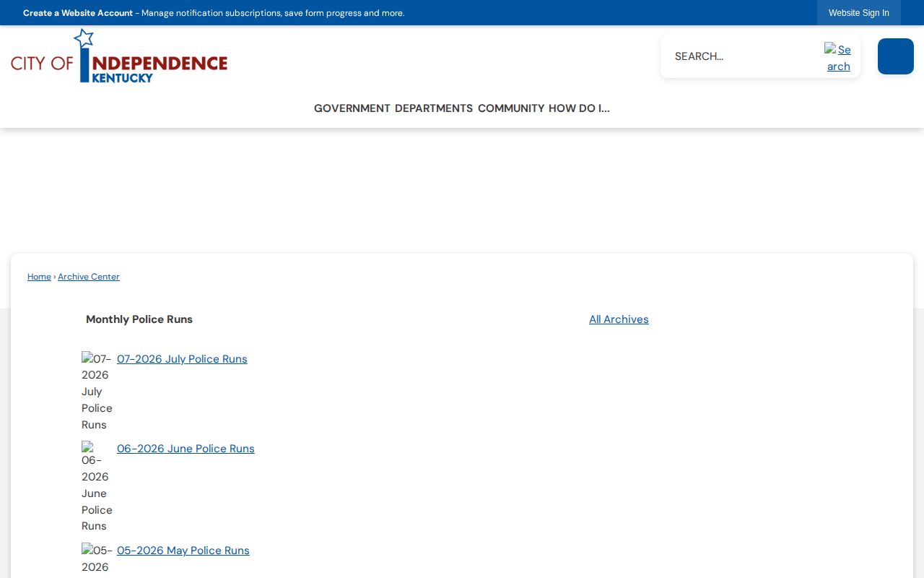
Task: Select the Monthly Police Runs heading text
Action: [x=139, y=319]
